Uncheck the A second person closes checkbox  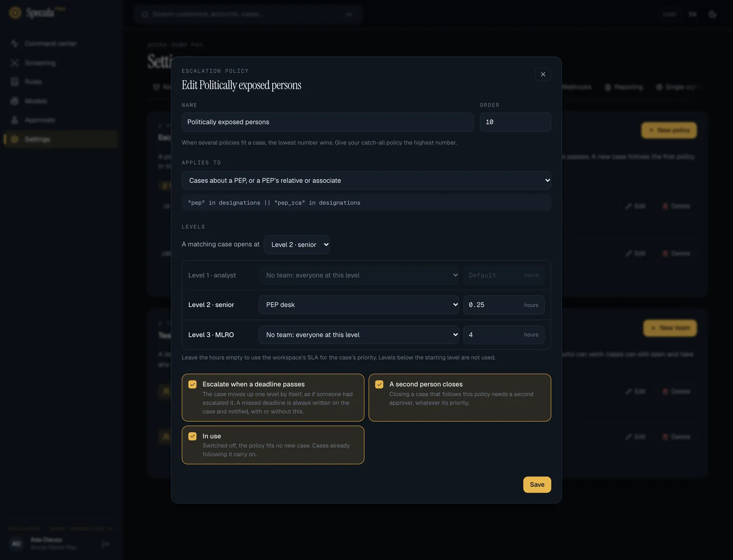click(x=379, y=384)
